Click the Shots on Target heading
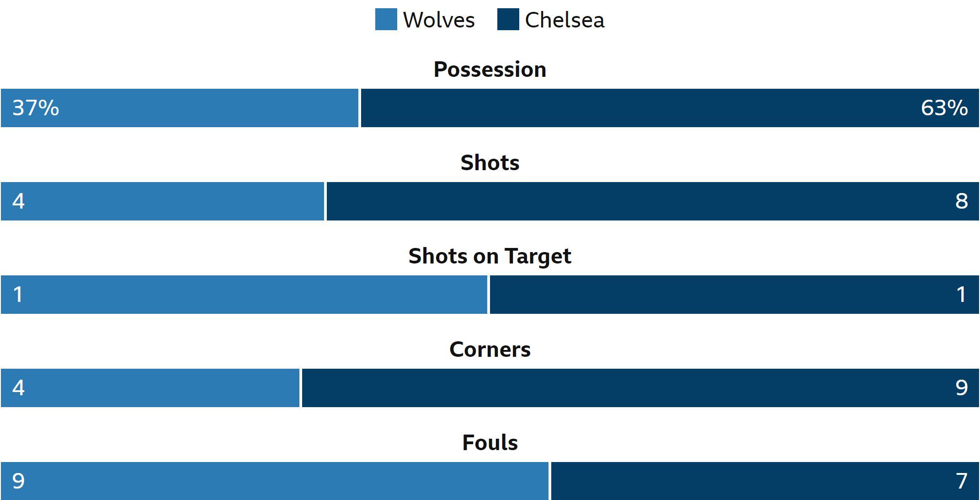The width and height of the screenshot is (980, 500). pos(490,256)
